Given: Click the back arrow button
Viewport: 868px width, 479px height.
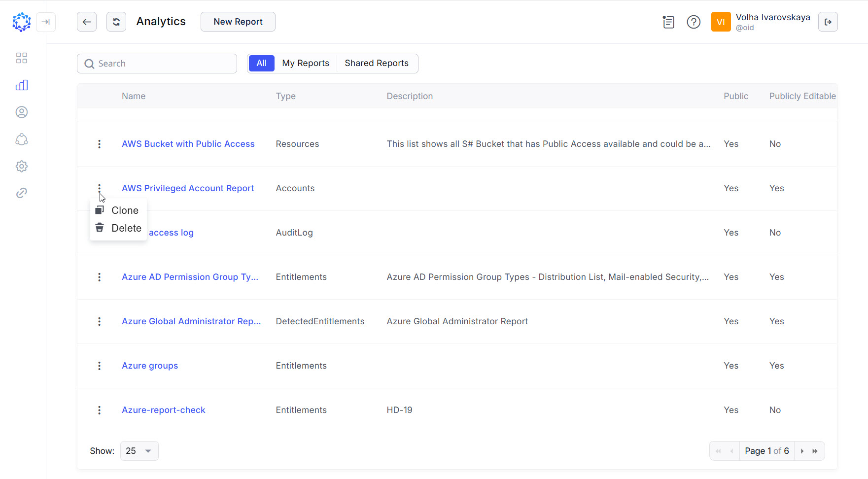Looking at the screenshot, I should coord(87,22).
